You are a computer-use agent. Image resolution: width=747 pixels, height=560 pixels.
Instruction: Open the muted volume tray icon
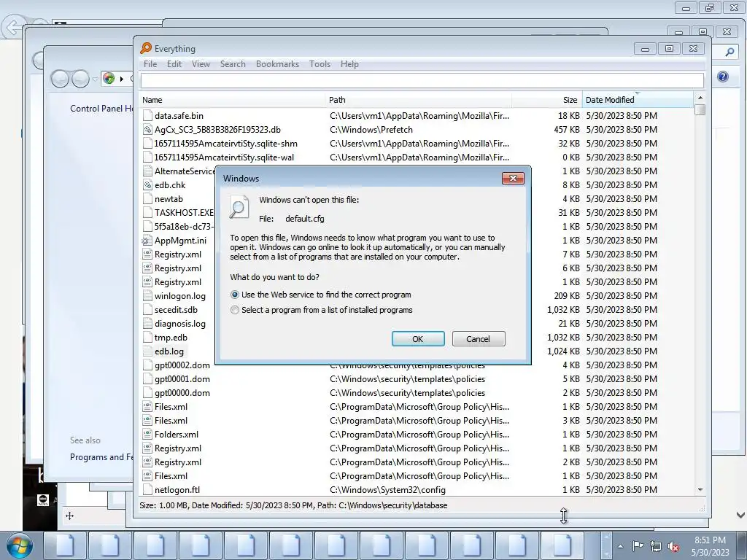(673, 546)
